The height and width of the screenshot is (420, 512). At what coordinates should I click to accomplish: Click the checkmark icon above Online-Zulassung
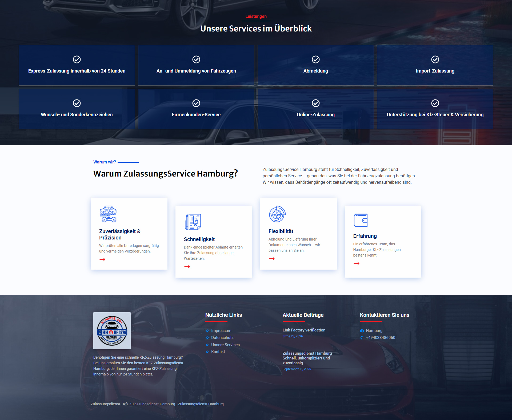[316, 103]
